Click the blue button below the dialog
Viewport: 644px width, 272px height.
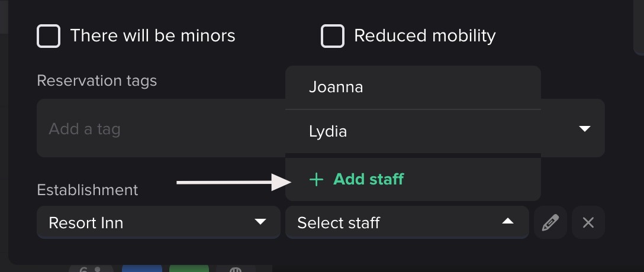tap(141, 268)
